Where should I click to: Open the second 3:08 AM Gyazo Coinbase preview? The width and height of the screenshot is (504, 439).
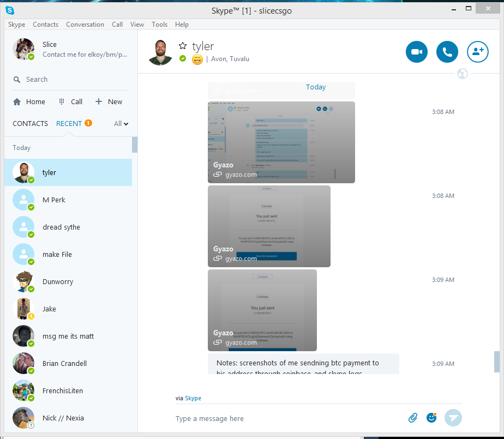pos(269,226)
